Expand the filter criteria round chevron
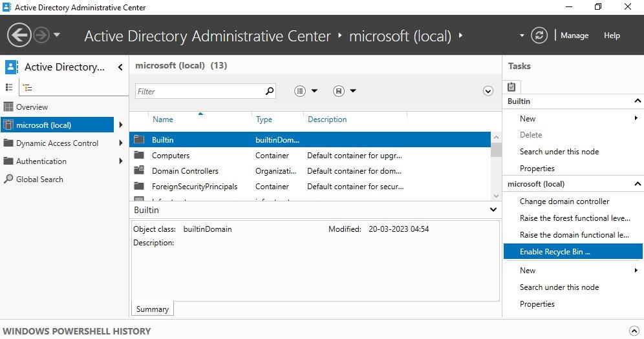 [x=488, y=91]
